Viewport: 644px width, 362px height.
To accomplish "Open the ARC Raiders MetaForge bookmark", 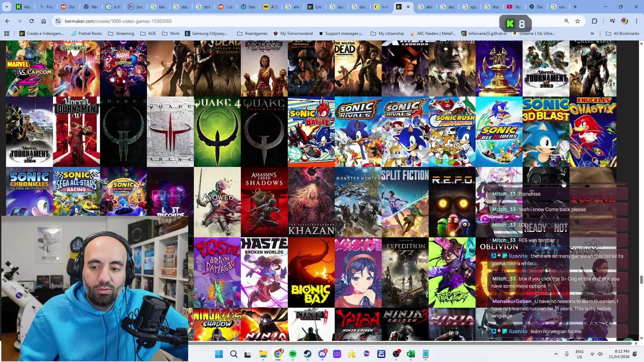I will (x=433, y=34).
